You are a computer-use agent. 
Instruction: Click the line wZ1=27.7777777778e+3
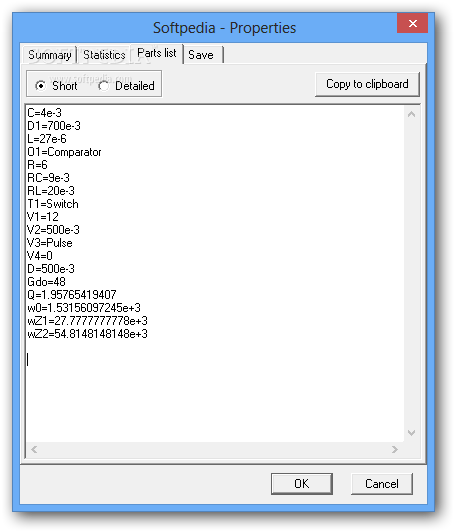[88, 321]
